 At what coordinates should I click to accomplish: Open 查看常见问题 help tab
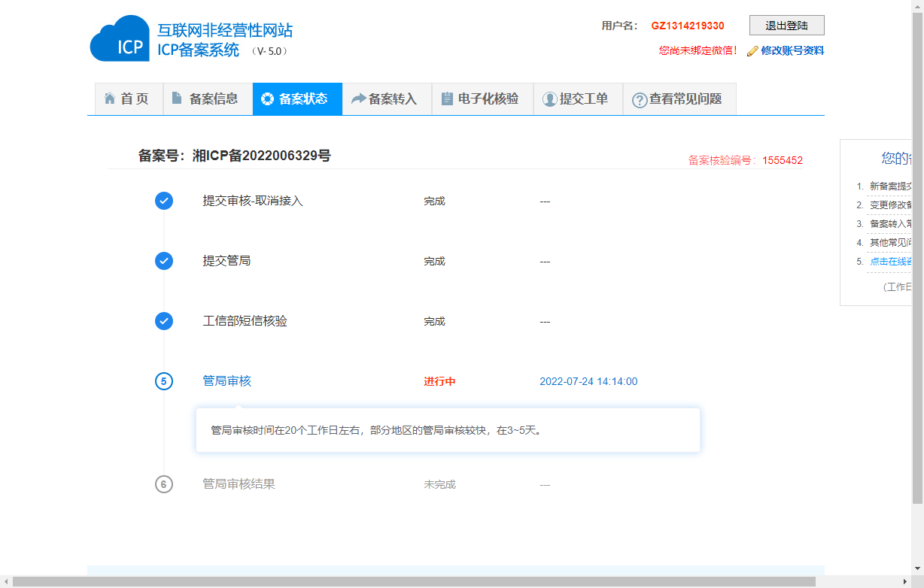679,99
